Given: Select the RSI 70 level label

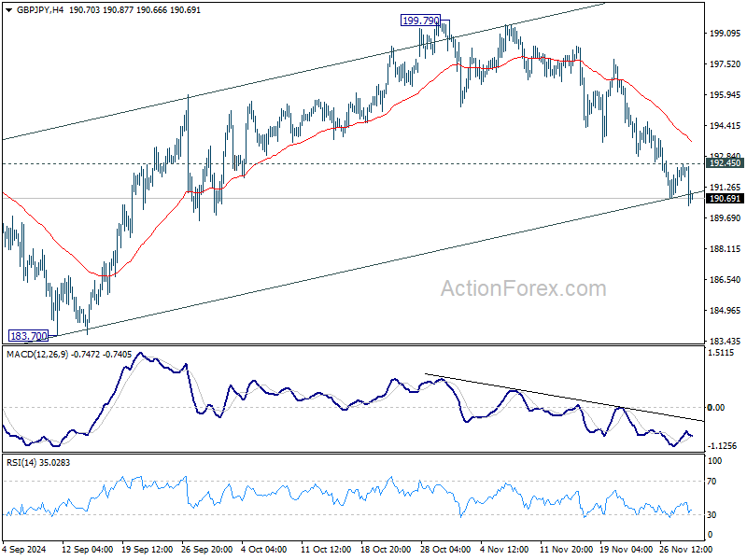Looking at the screenshot, I should (x=712, y=482).
